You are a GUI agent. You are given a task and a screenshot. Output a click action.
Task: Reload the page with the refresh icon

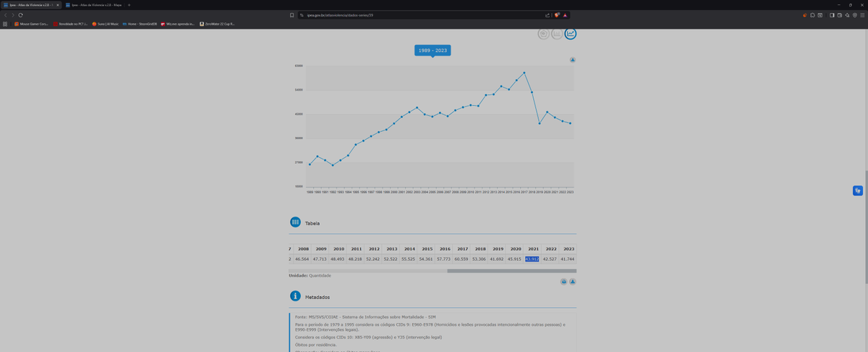[x=20, y=14]
